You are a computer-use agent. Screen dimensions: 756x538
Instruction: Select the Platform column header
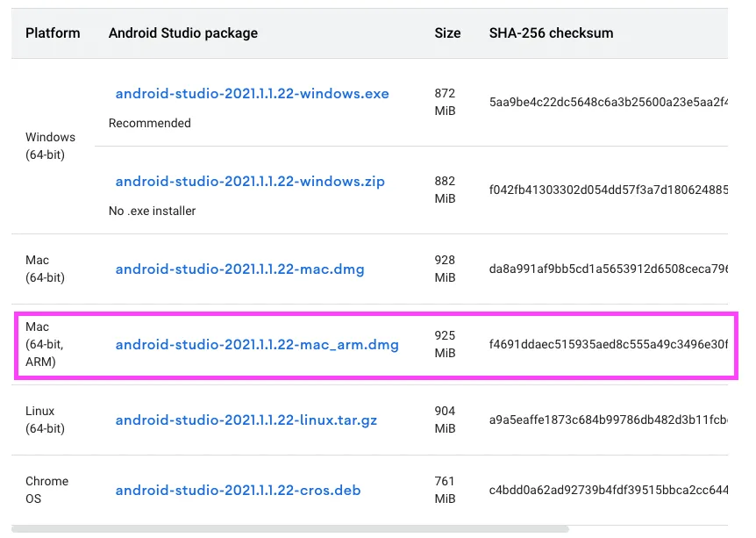tap(53, 32)
